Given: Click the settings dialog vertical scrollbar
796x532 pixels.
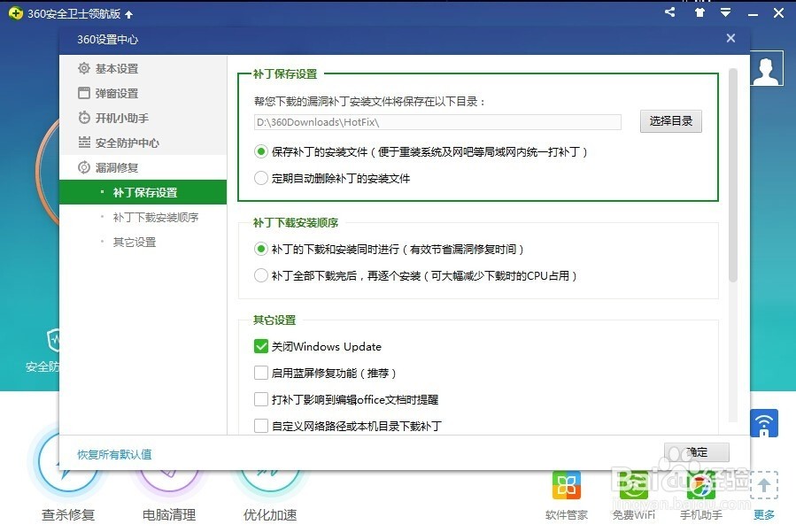Looking at the screenshot, I should coord(732,175).
